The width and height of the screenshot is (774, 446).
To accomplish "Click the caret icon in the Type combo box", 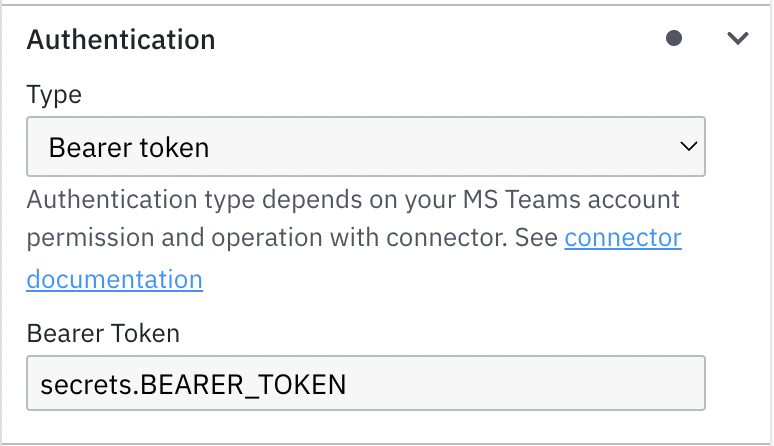I will (688, 147).
